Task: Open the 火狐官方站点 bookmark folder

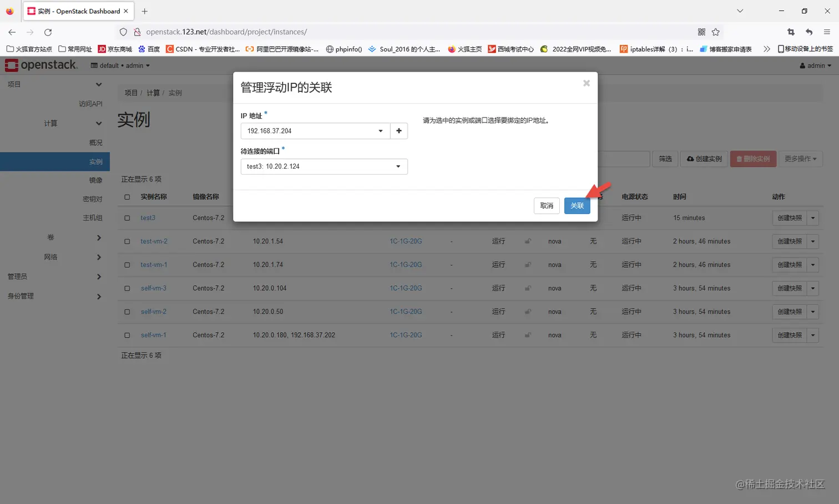Action: click(x=29, y=49)
